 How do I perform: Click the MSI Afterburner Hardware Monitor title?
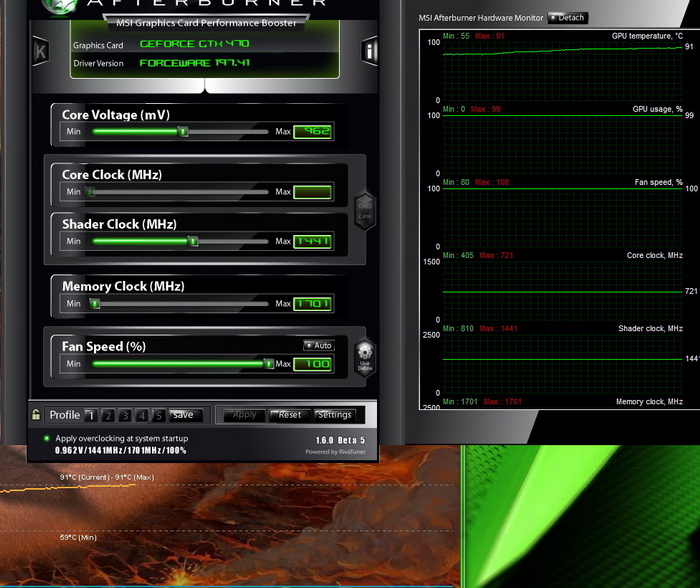coord(481,18)
